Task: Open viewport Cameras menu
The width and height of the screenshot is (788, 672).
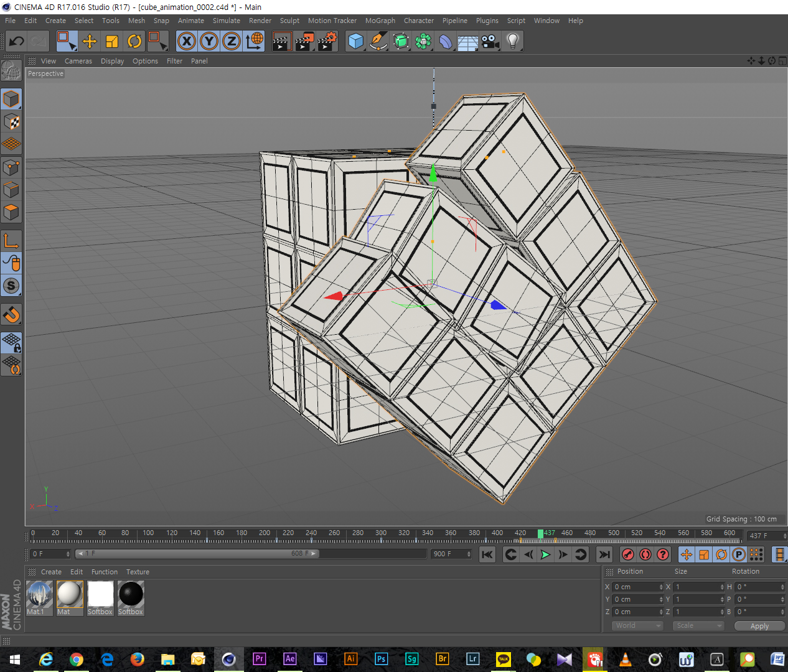Action: tap(78, 61)
